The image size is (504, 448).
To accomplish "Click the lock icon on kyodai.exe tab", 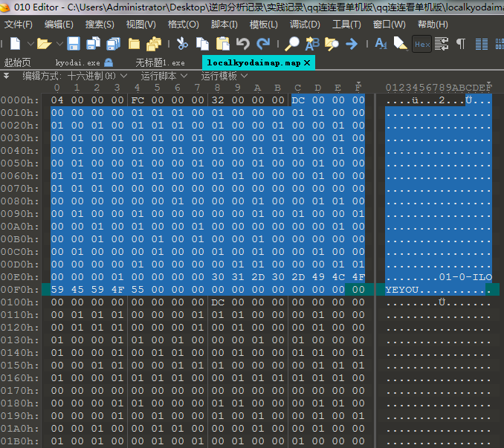I will click(x=109, y=62).
